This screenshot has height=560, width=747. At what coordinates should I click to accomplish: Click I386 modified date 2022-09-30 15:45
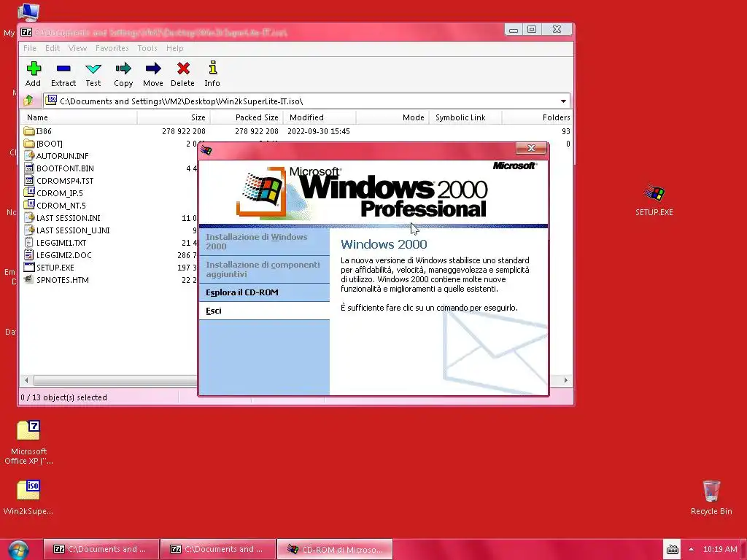(319, 131)
